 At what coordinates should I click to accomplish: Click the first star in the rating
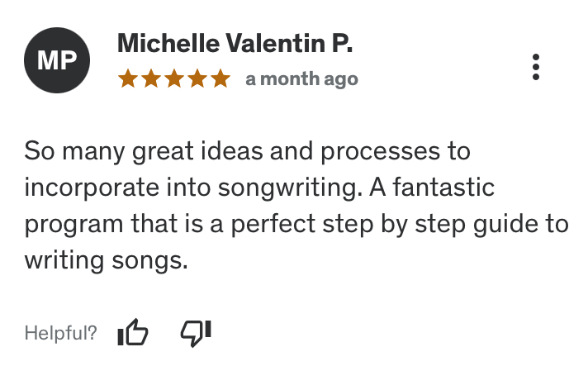(x=128, y=79)
